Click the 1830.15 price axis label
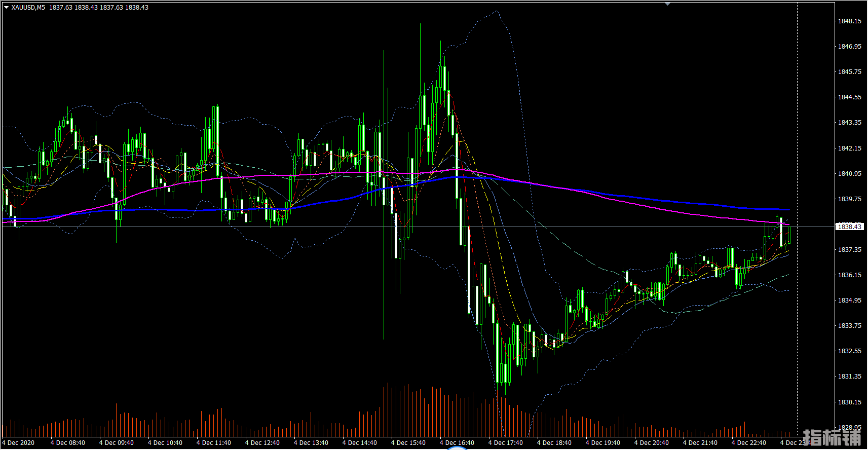This screenshot has height=450, width=868. 850,402
